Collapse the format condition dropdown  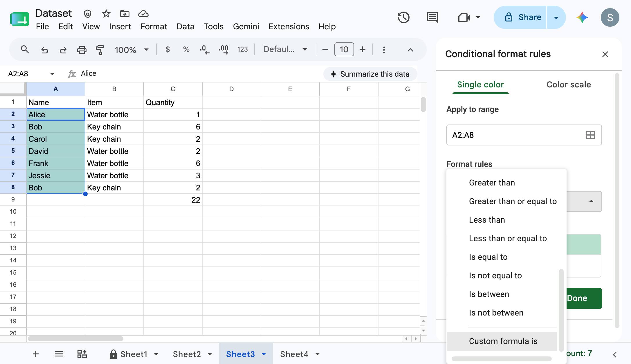click(x=591, y=201)
